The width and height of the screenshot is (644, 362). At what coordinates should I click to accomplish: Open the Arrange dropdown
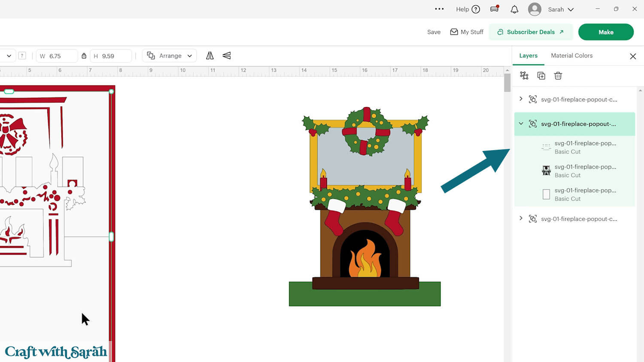(x=170, y=56)
